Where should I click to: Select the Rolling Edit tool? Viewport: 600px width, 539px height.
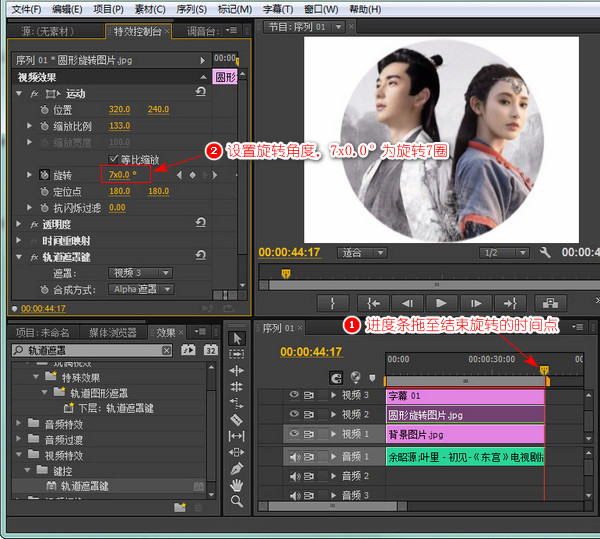point(237,387)
